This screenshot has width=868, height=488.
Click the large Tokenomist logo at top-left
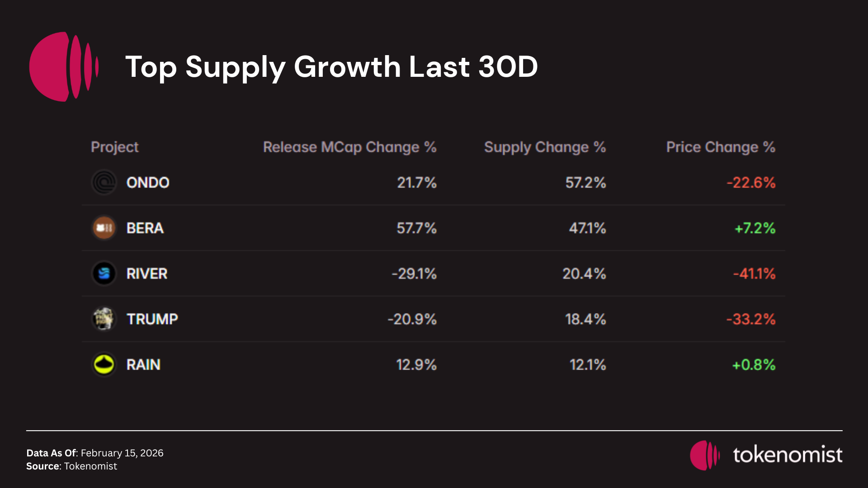coord(64,67)
